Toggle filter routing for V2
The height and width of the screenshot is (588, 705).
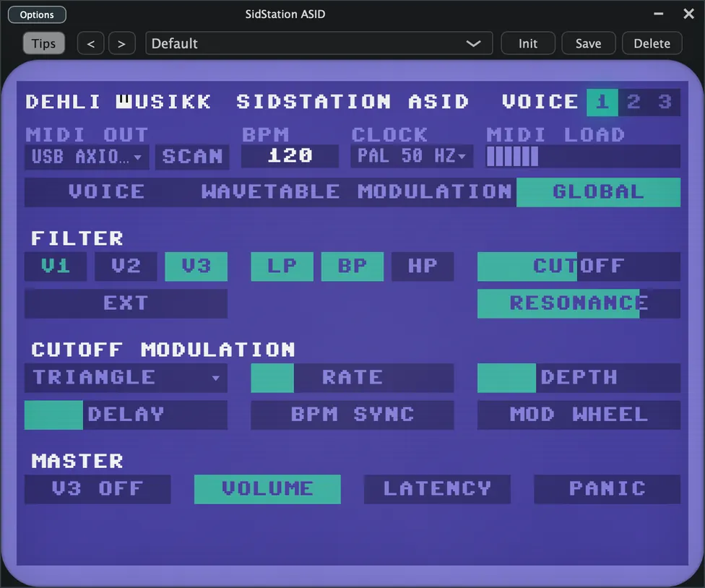(x=126, y=266)
